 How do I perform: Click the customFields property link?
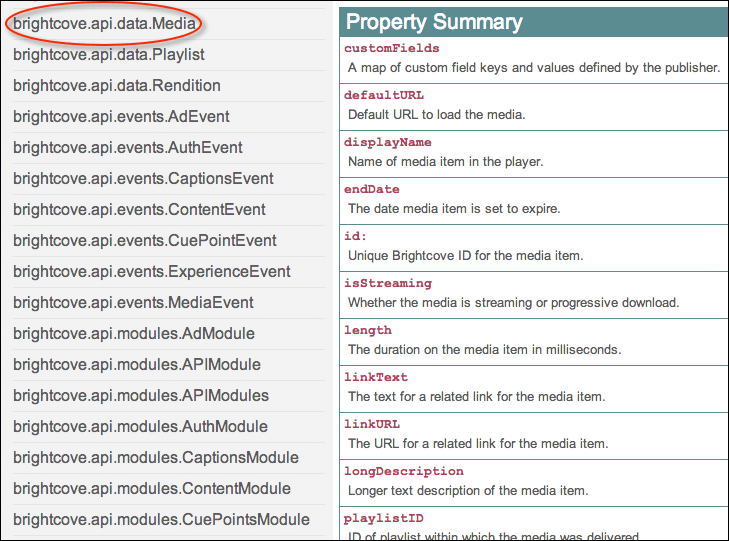[391, 48]
